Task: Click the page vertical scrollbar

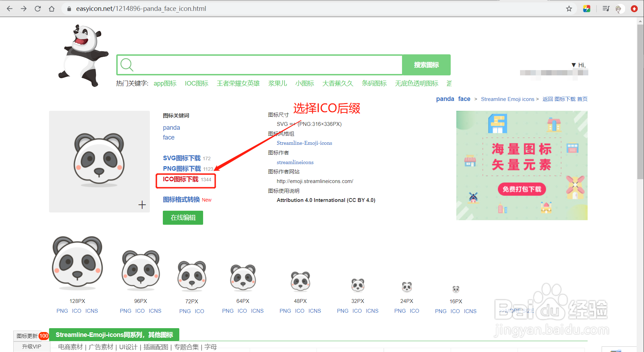Action: (x=640, y=102)
